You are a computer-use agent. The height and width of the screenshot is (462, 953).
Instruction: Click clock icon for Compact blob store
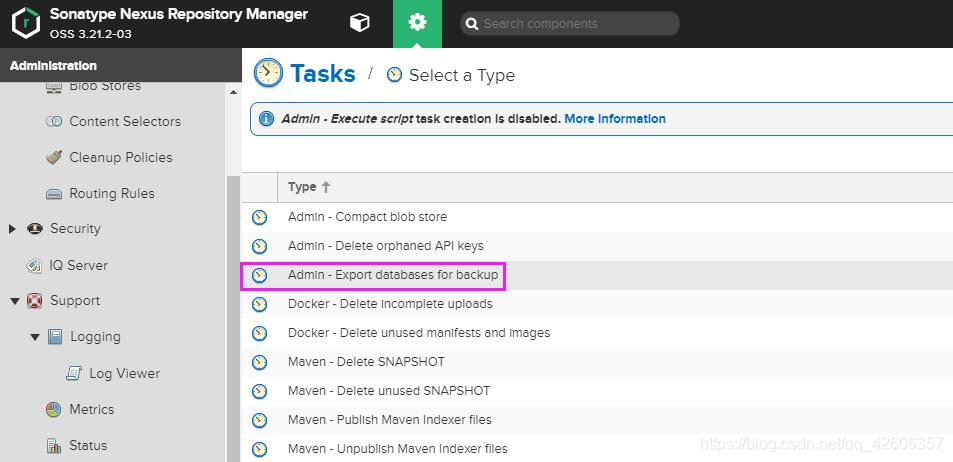(x=260, y=217)
